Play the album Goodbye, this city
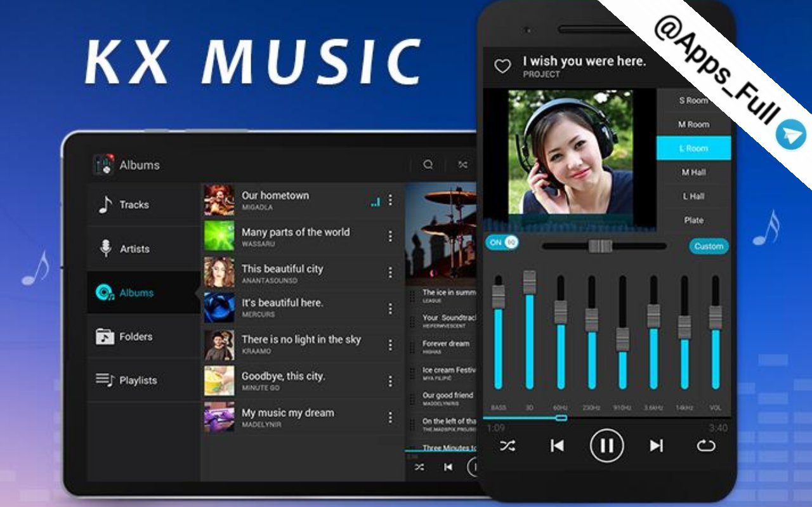812x507 pixels. (302, 381)
